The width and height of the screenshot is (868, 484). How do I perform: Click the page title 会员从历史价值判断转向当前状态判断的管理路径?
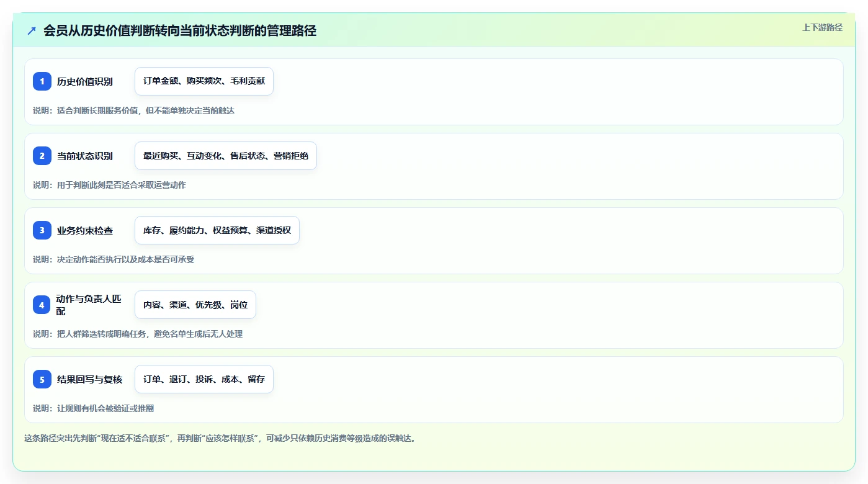(x=180, y=30)
